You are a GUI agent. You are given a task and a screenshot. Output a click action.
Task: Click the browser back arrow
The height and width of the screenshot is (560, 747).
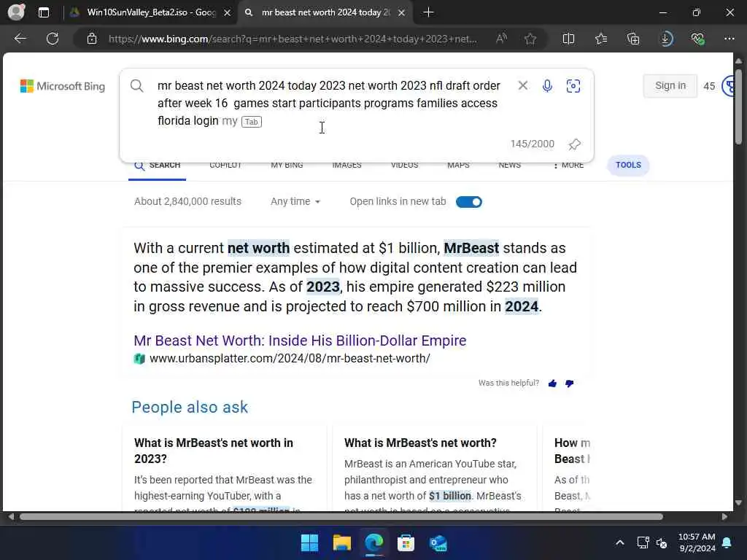point(20,39)
